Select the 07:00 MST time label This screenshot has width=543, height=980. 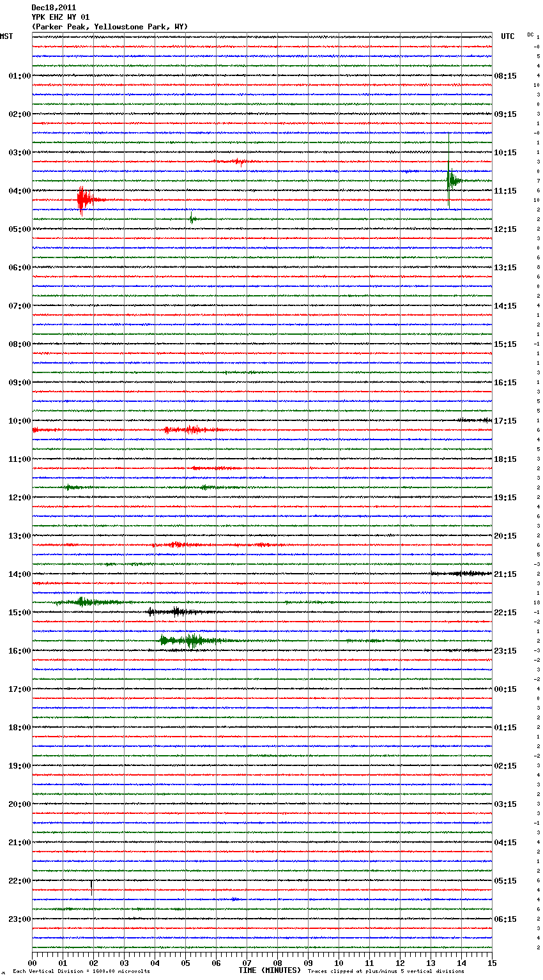pyautogui.click(x=19, y=306)
